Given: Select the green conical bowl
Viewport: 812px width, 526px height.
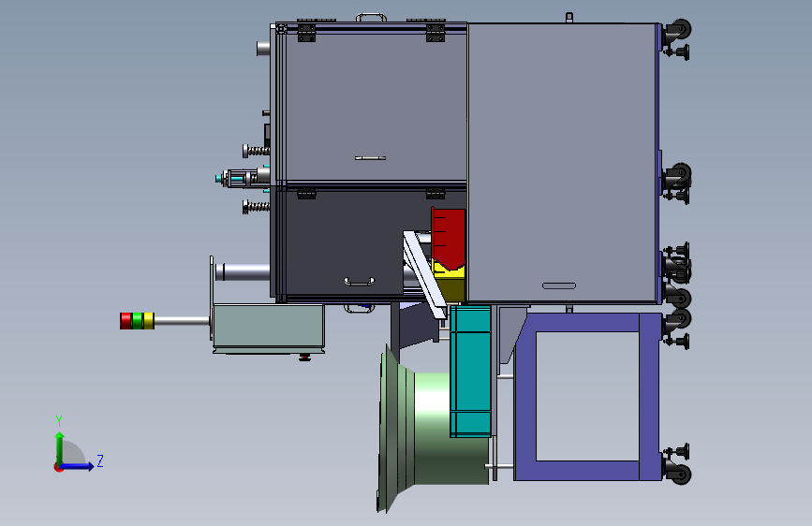Looking at the screenshot, I should click(433, 430).
